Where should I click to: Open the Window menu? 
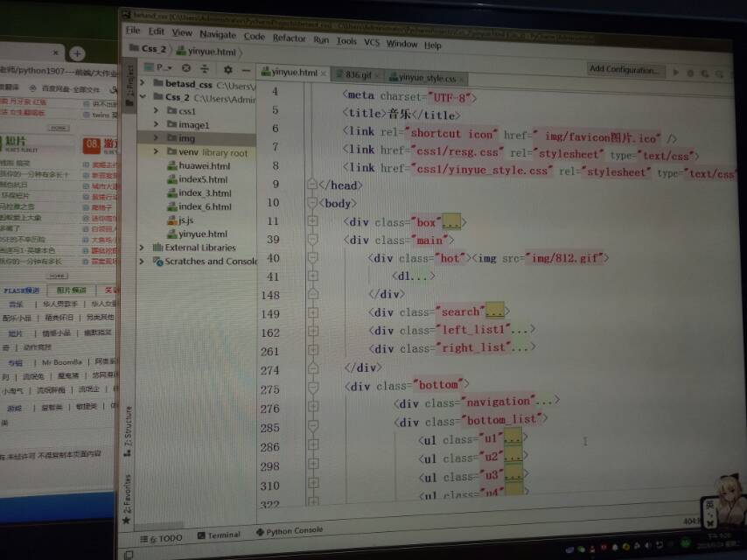pyautogui.click(x=401, y=44)
